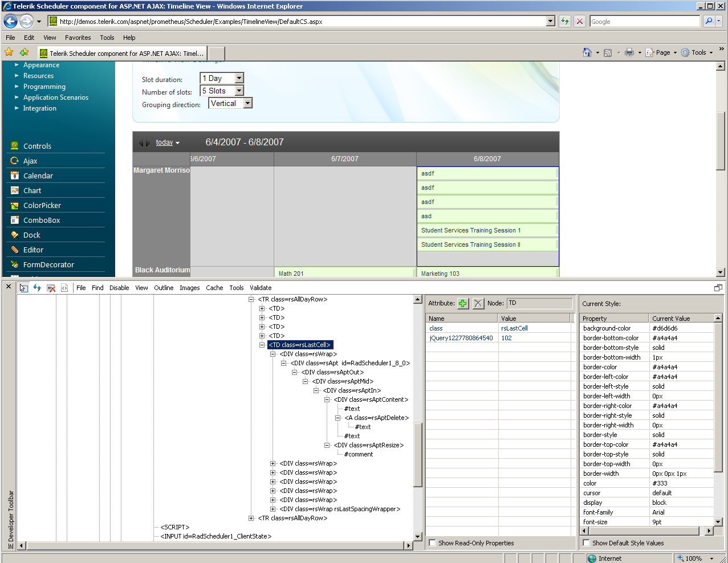The width and height of the screenshot is (728, 563).
Task: Open the Ajax sidebar link
Action: (x=30, y=161)
